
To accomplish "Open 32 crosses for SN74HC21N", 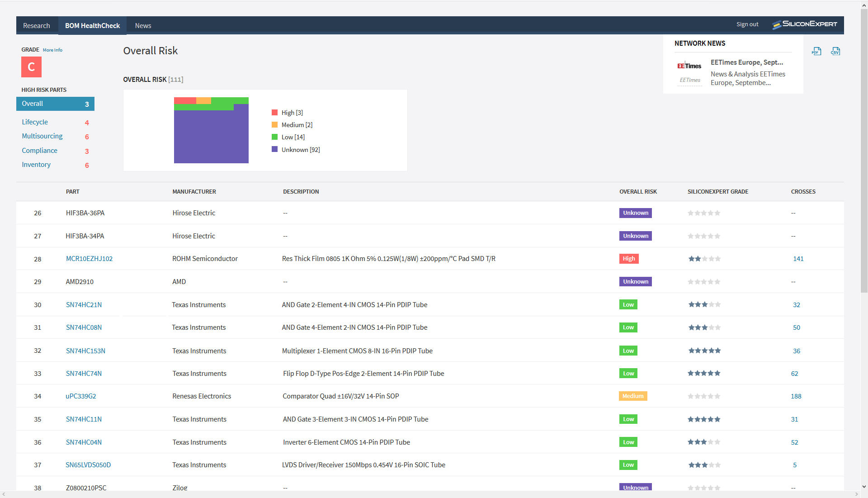I will 797,305.
